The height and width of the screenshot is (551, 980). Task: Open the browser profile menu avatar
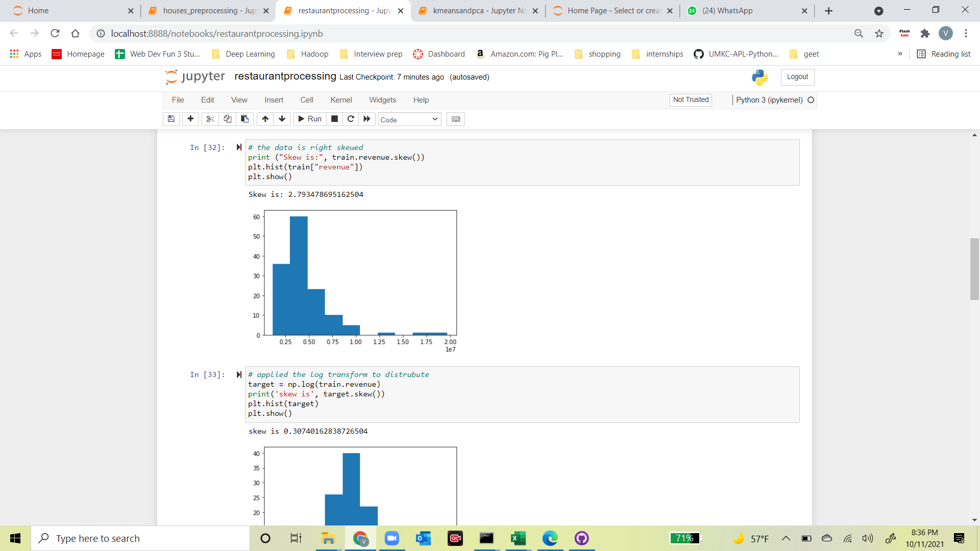click(947, 33)
